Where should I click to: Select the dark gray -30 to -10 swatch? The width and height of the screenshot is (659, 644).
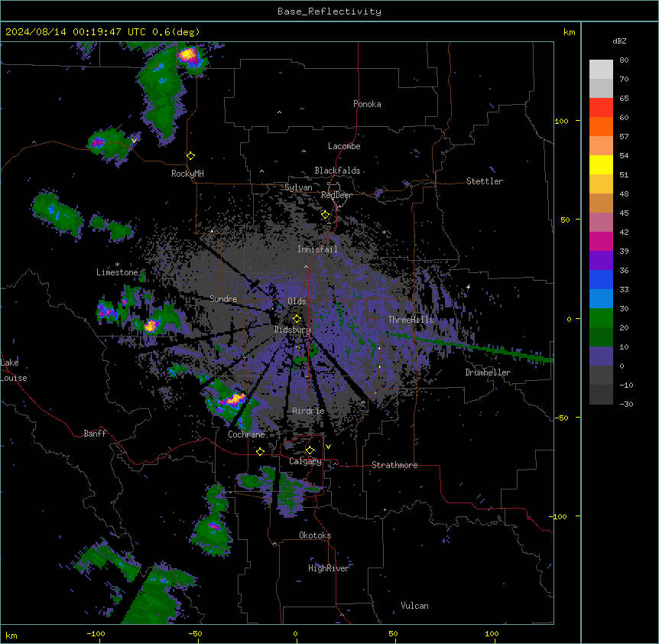pos(601,395)
